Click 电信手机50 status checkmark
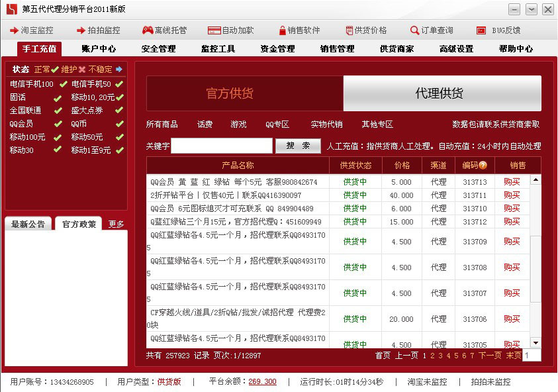Image resolution: width=558 pixels, height=392 pixels. coord(119,84)
